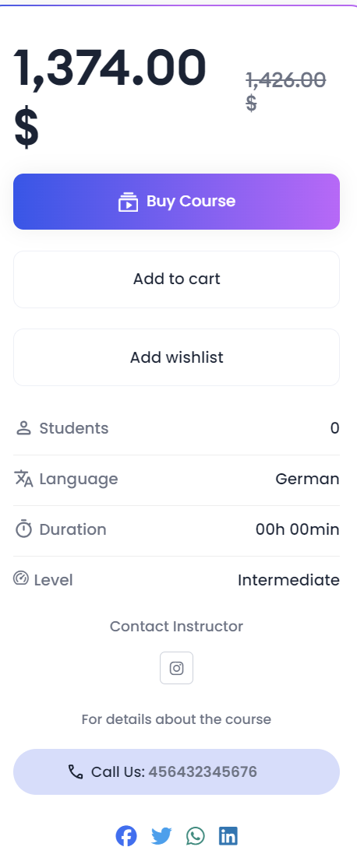Share the course on Facebook
Image resolution: width=357 pixels, height=868 pixels.
pos(126,836)
